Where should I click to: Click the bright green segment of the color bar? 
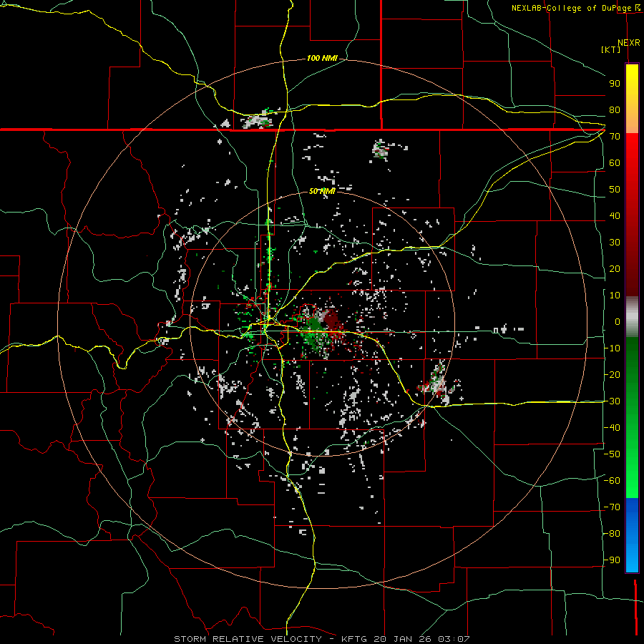click(632, 472)
